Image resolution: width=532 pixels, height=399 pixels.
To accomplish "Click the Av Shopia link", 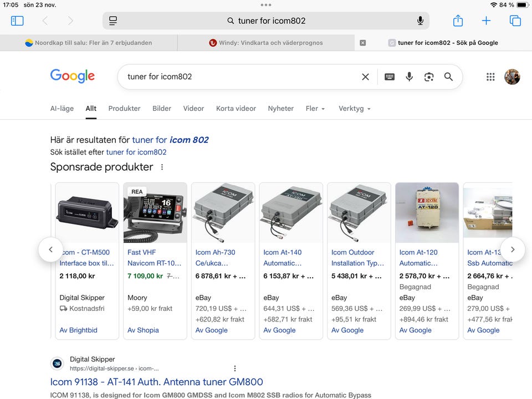I will [143, 330].
